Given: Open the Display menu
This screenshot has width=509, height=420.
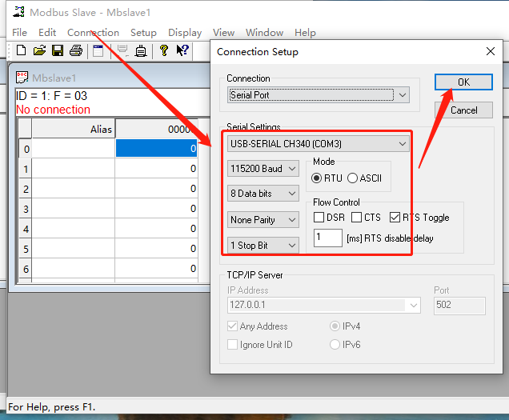Looking at the screenshot, I should [185, 33].
